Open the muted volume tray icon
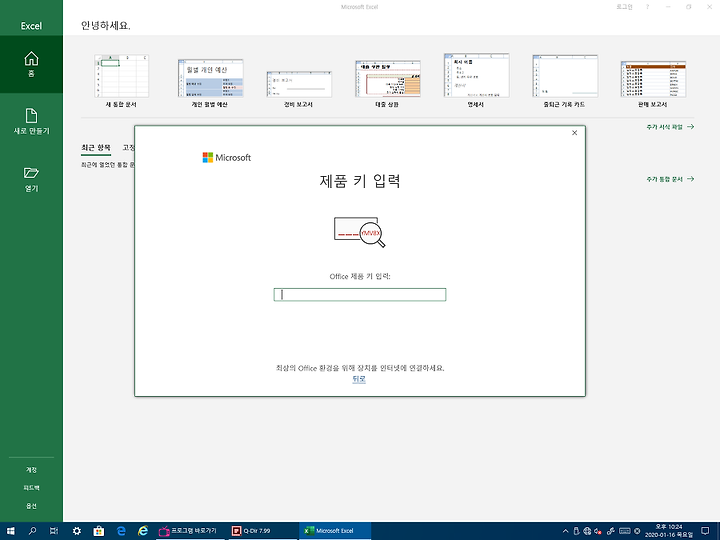The width and height of the screenshot is (720, 540). click(598, 531)
